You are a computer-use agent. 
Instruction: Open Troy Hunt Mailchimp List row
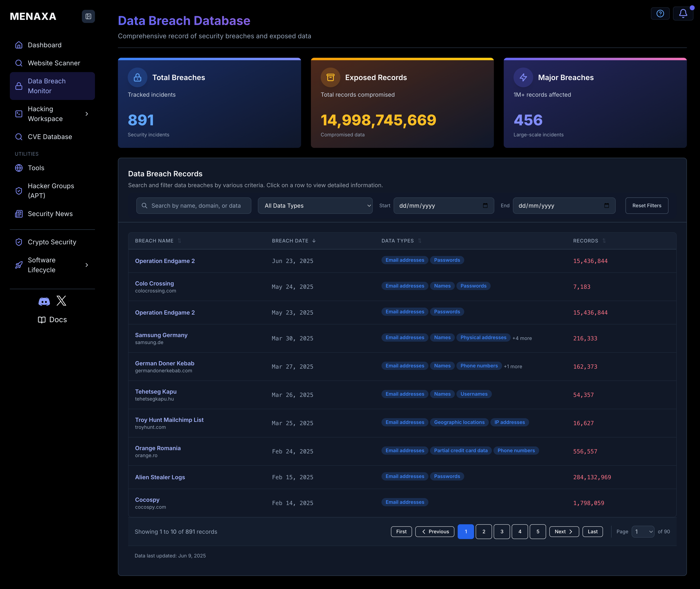[x=402, y=423]
